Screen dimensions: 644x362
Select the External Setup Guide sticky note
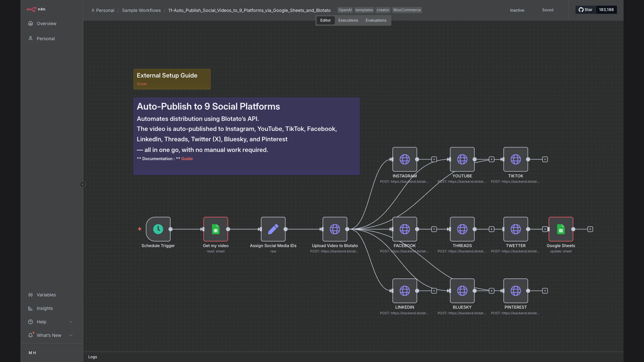[172, 79]
